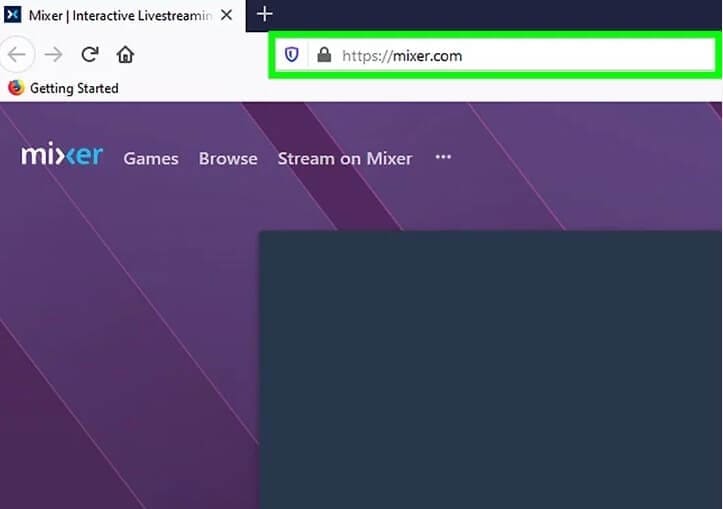This screenshot has height=509, width=723.
Task: Reload the current page
Action: (89, 54)
